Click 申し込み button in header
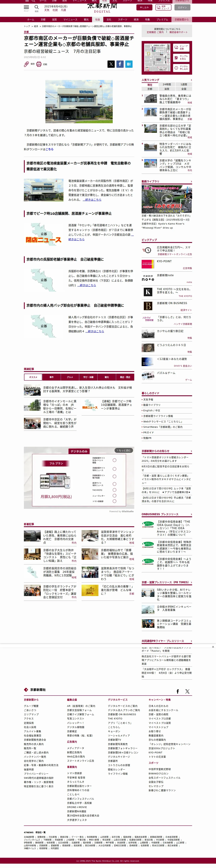This screenshot has height=868, width=216. click(144, 7)
